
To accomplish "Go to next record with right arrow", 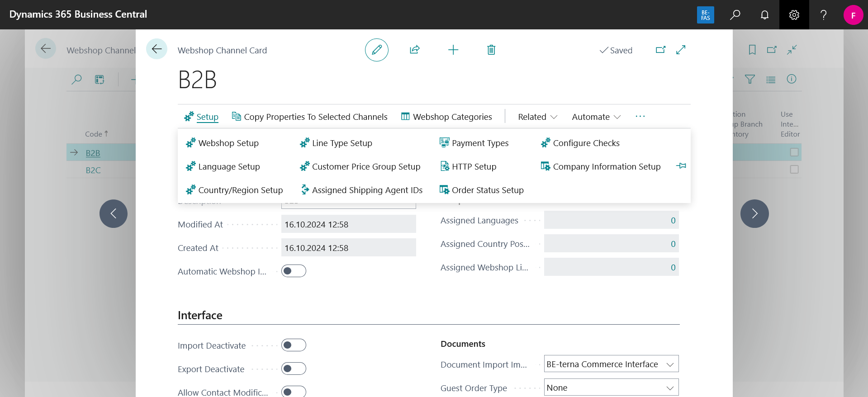I will click(x=754, y=213).
